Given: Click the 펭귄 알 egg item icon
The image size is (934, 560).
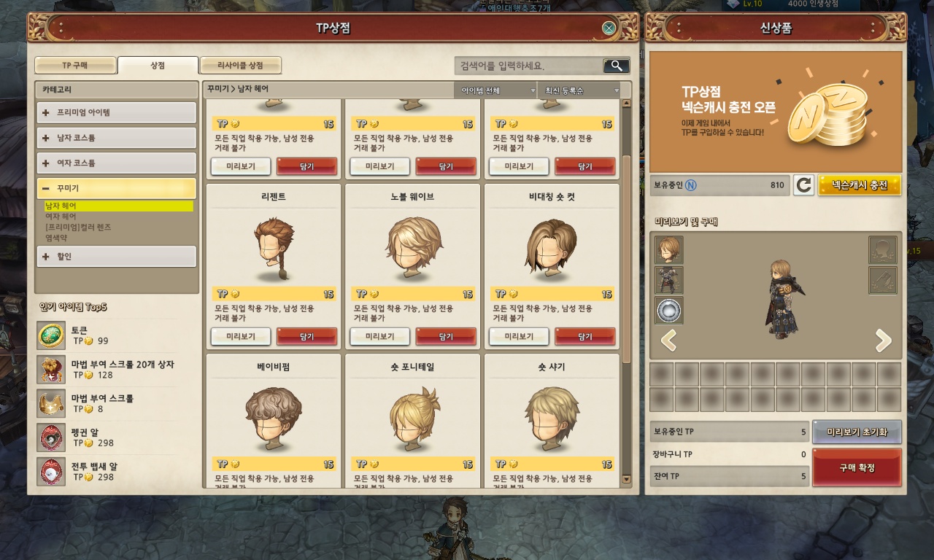Looking at the screenshot, I should pyautogui.click(x=51, y=437).
